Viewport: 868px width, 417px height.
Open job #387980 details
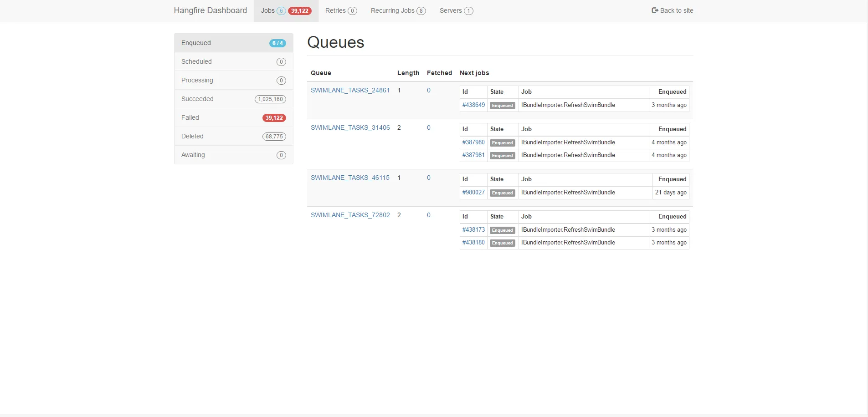pyautogui.click(x=473, y=142)
